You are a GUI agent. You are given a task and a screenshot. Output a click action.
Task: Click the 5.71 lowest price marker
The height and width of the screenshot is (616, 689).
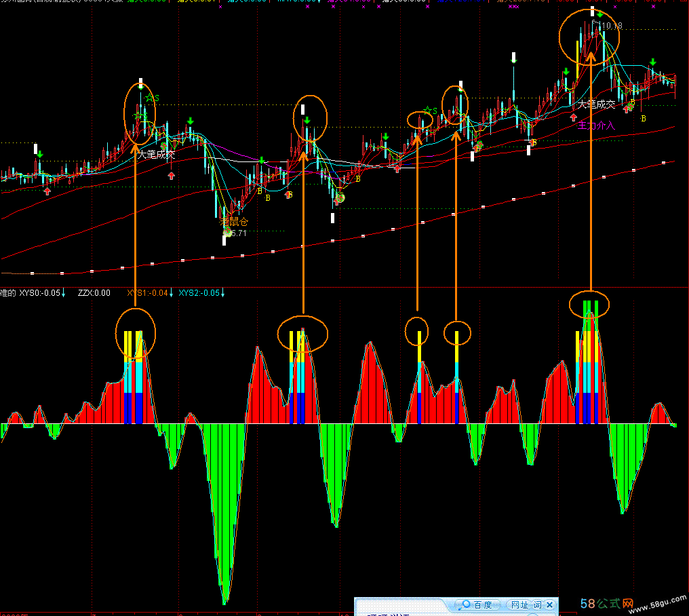coord(236,233)
